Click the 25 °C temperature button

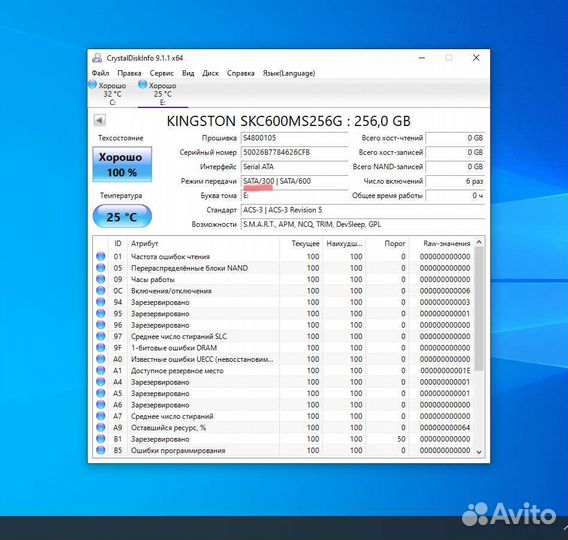[x=122, y=217]
